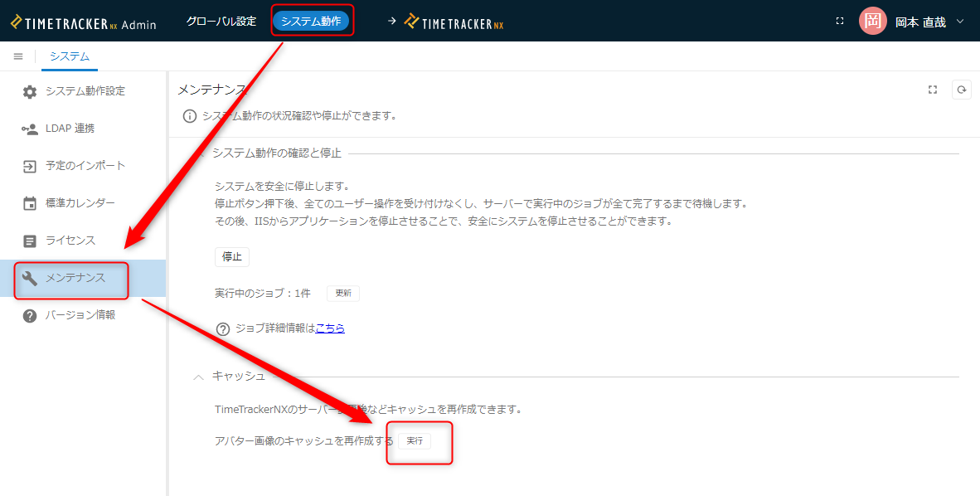The width and height of the screenshot is (980, 496).
Task: Click the system settings gear icon
Action: (x=30, y=92)
